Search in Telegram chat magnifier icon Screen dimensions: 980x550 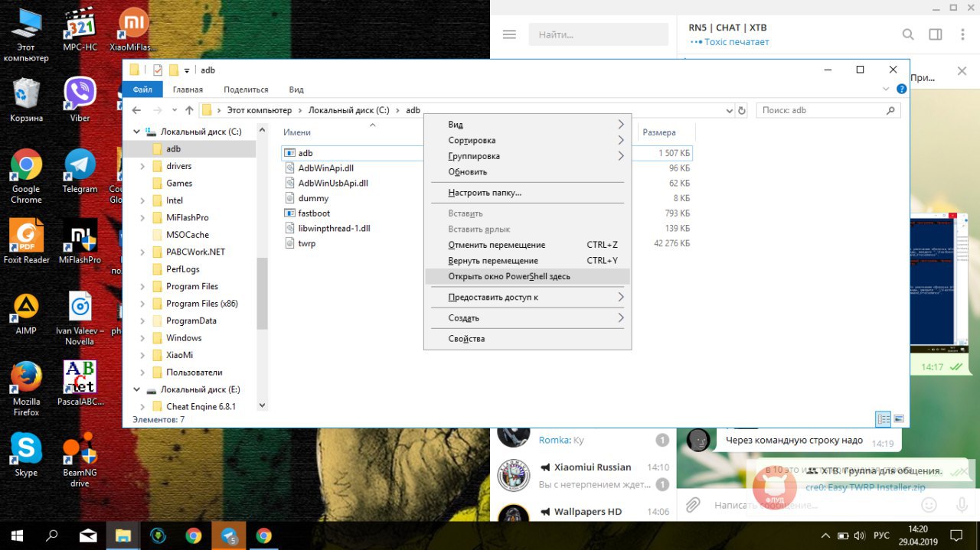(908, 34)
